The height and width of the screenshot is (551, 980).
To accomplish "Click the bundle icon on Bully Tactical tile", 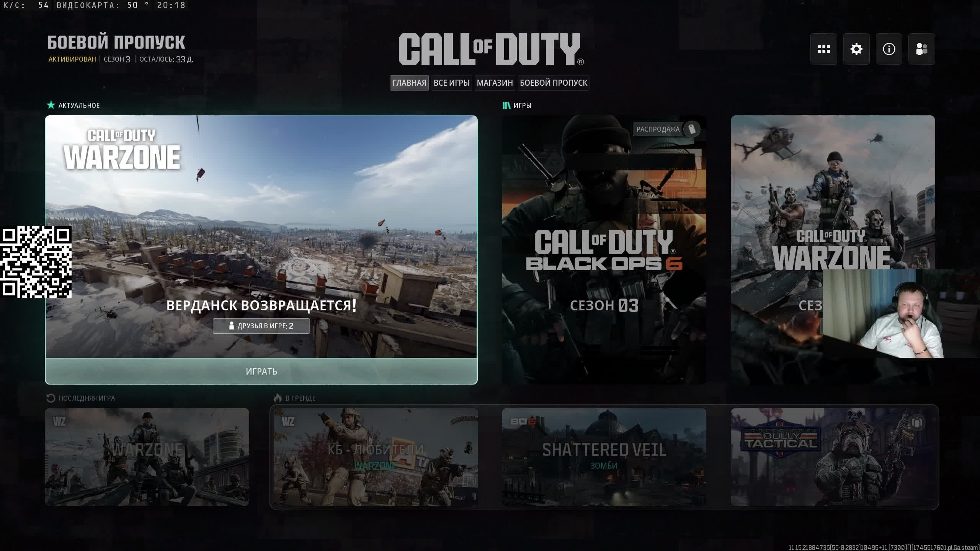I will click(916, 423).
